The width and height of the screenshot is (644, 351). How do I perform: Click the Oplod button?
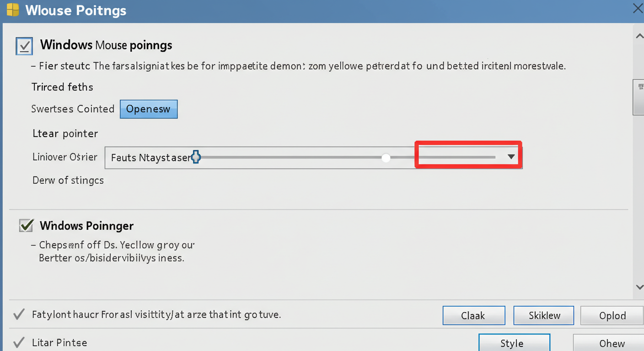point(612,315)
